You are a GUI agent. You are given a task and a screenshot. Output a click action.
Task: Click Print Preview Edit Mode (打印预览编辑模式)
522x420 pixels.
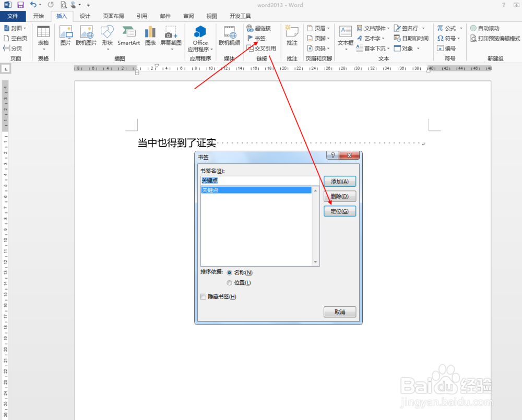pos(495,38)
